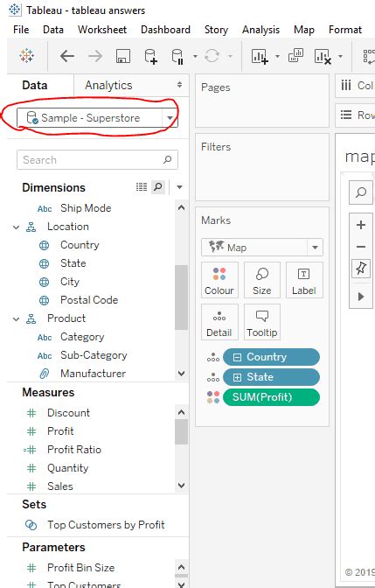The width and height of the screenshot is (375, 588).
Task: Open the Story menu
Action: tap(216, 30)
